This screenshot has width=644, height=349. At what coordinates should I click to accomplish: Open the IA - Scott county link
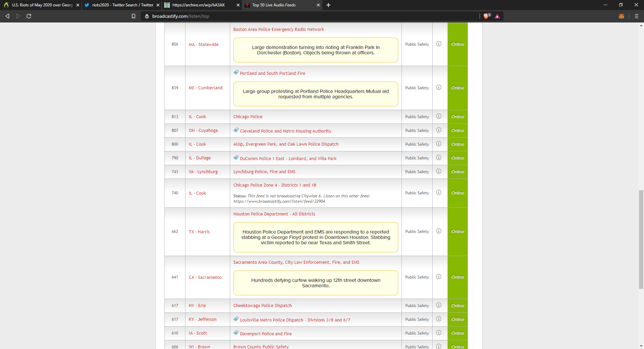pos(198,333)
